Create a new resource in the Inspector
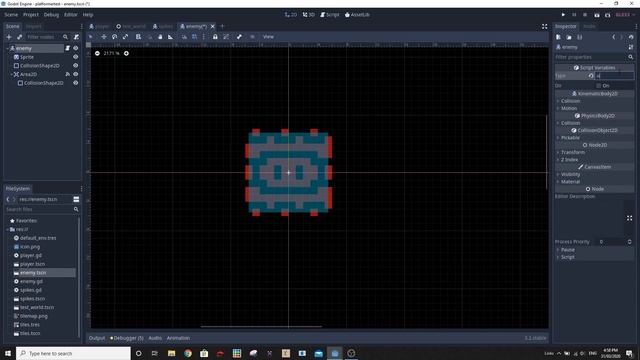 559,37
